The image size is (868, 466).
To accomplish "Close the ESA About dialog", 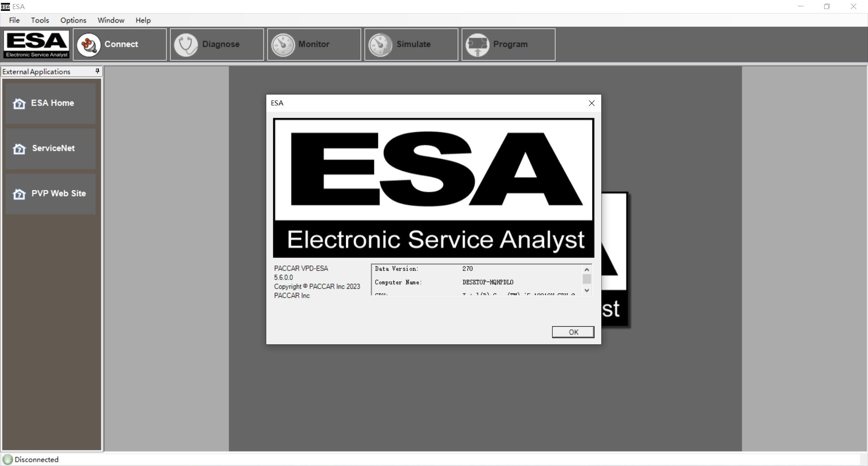I will pyautogui.click(x=591, y=103).
